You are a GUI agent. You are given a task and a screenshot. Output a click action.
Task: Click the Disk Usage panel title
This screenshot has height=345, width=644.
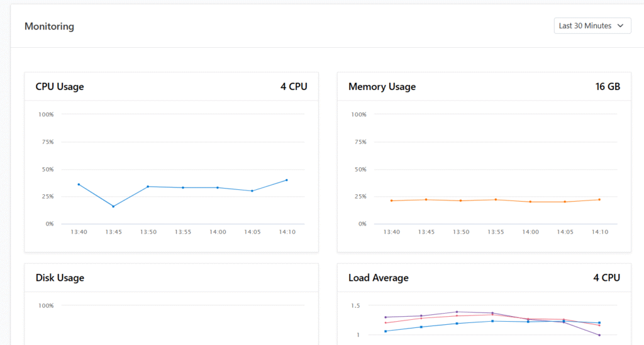coord(60,278)
